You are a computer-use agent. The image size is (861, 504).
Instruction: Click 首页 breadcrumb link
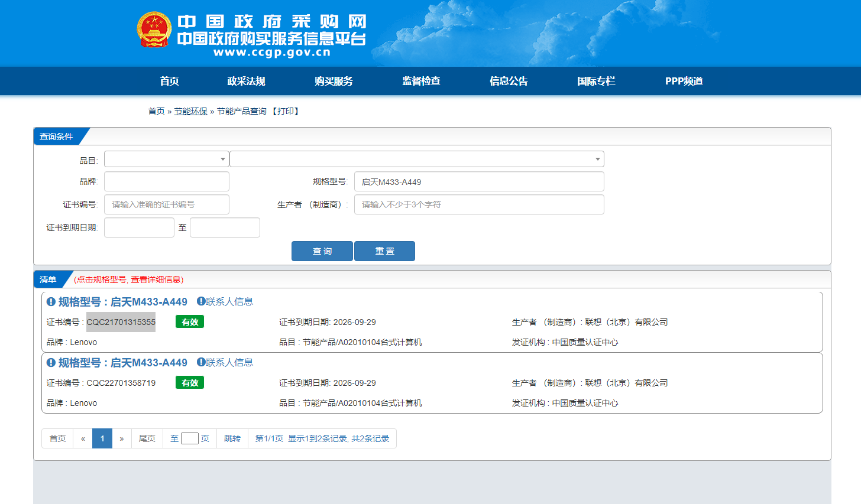tap(156, 111)
